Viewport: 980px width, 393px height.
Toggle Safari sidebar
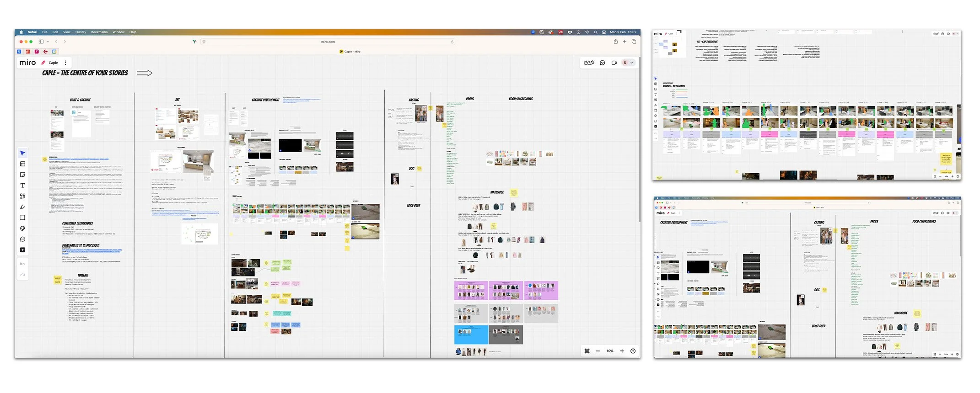[41, 42]
